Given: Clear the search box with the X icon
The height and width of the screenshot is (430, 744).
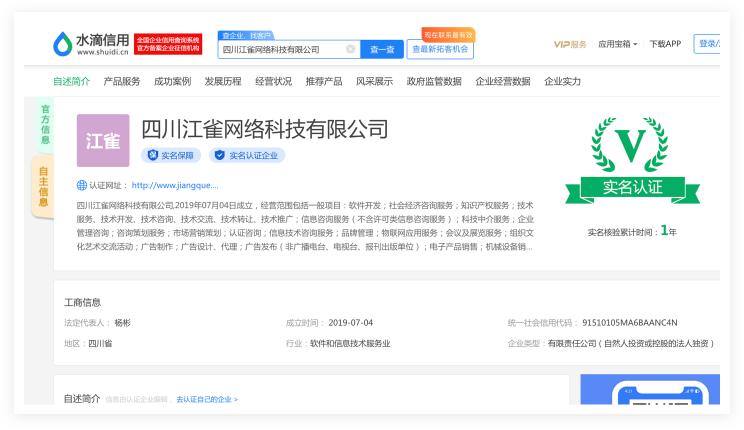Looking at the screenshot, I should [350, 49].
